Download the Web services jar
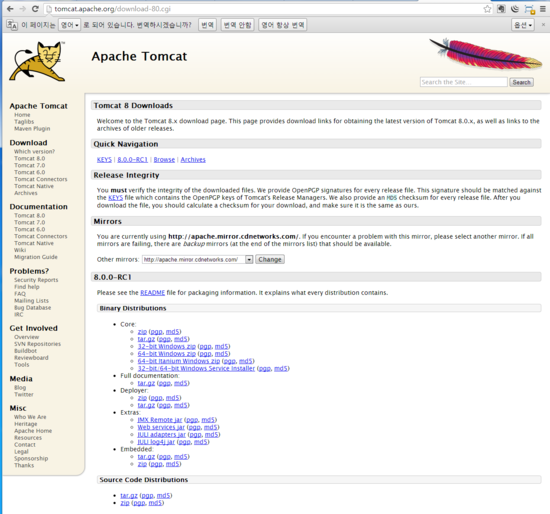The width and height of the screenshot is (550, 514). [x=161, y=427]
